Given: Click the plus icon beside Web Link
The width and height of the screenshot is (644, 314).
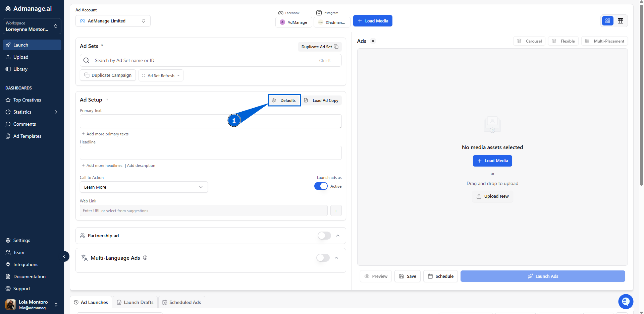Looking at the screenshot, I should click(336, 210).
